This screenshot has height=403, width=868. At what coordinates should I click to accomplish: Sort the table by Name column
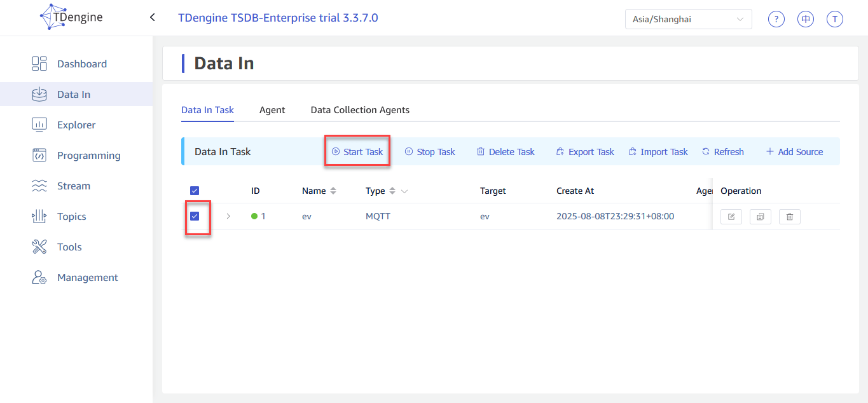click(333, 191)
